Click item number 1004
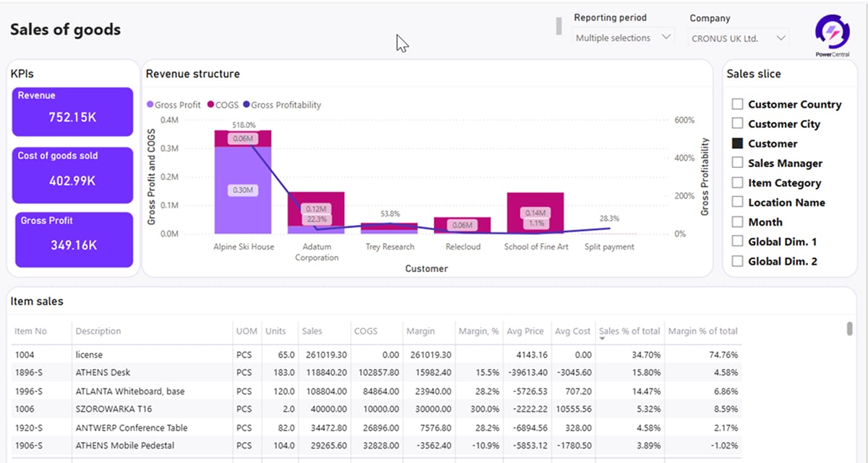Screen dimensions: 868x463 [x=25, y=354]
